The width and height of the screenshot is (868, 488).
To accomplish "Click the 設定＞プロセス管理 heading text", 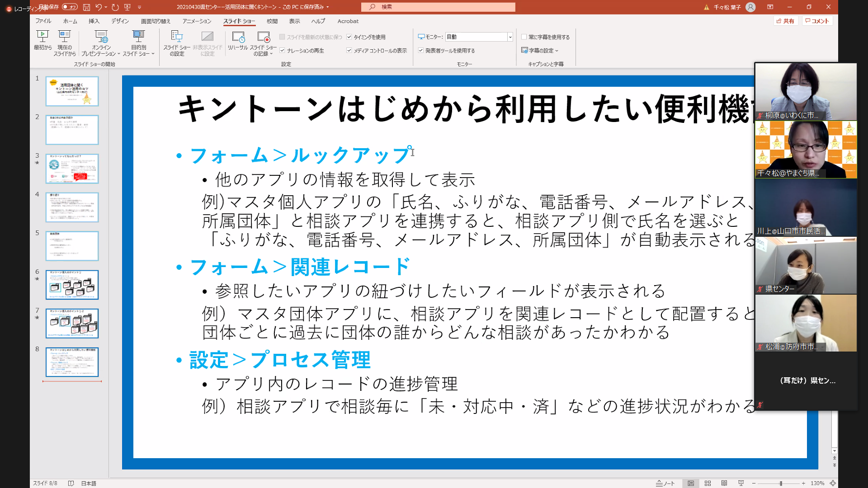I will [x=280, y=360].
